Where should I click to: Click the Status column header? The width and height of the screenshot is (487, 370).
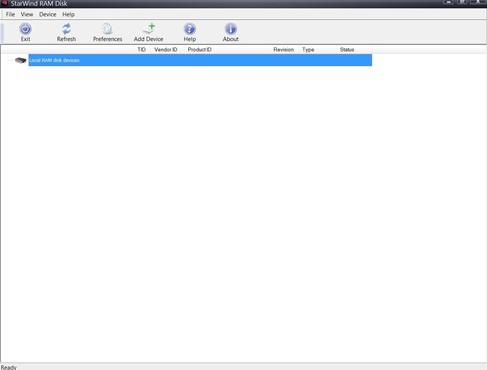(x=347, y=50)
